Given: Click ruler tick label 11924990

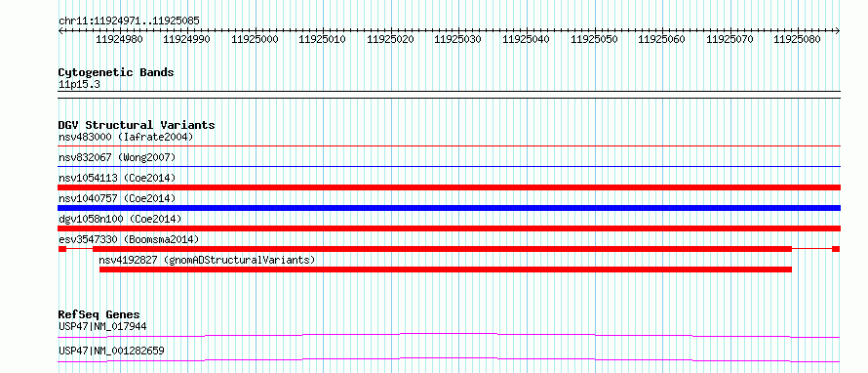Looking at the screenshot, I should tap(187, 39).
